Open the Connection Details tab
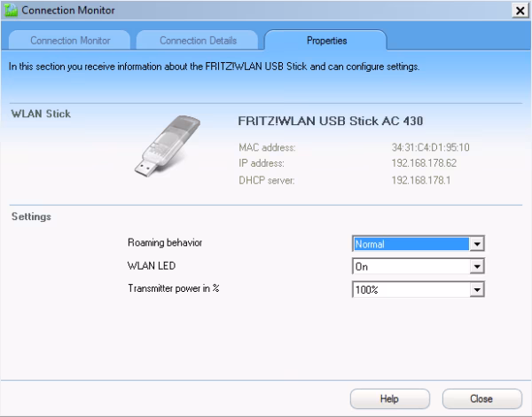This screenshot has height=417, width=532. click(x=198, y=41)
